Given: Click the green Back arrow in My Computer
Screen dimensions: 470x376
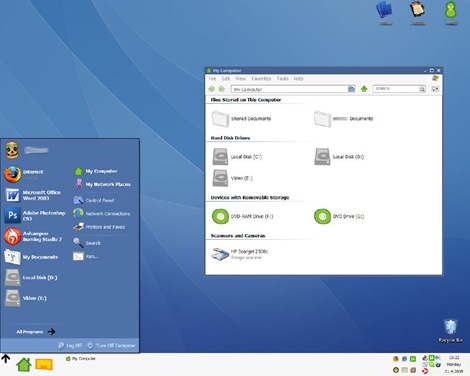Looking at the screenshot, I should click(x=211, y=89).
